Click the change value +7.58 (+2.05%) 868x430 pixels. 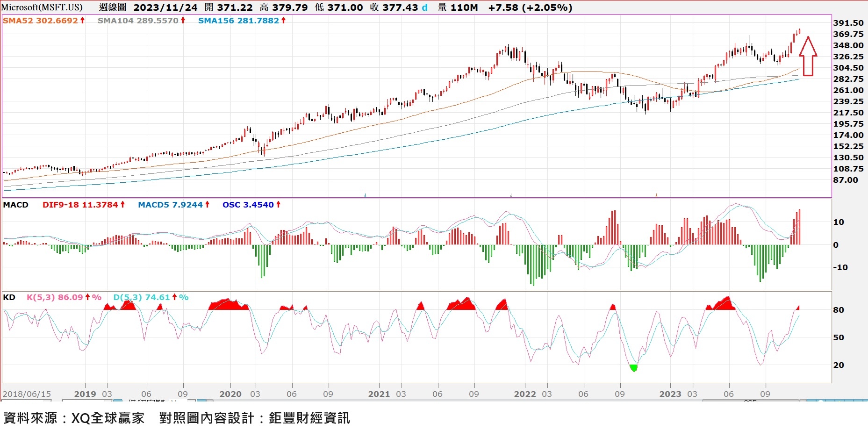[530, 7]
